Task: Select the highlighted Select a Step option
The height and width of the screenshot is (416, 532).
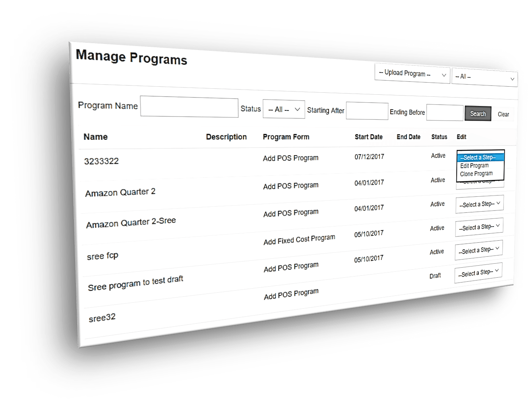Action: pos(480,157)
